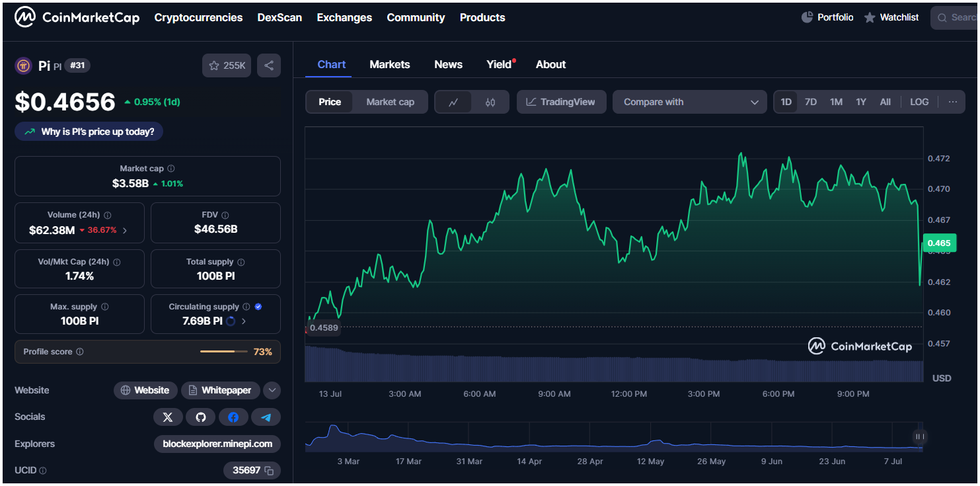This screenshot has height=486, width=980.
Task: Open more chart options ellipsis
Action: (952, 102)
